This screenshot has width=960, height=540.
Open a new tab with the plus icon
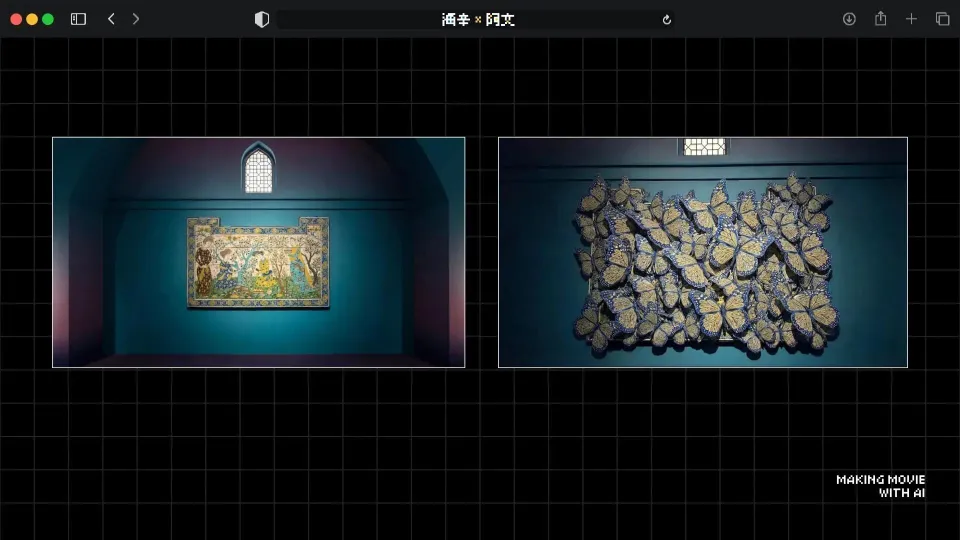pos(911,19)
